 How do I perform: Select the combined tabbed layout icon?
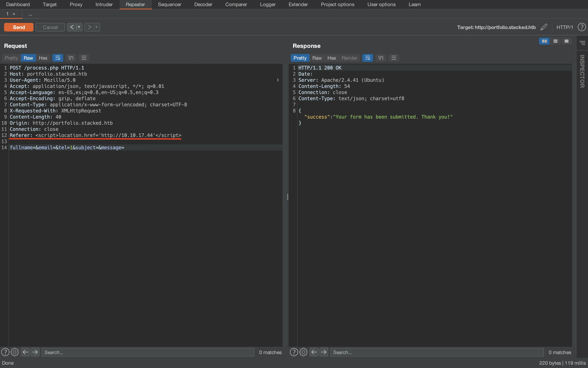566,41
